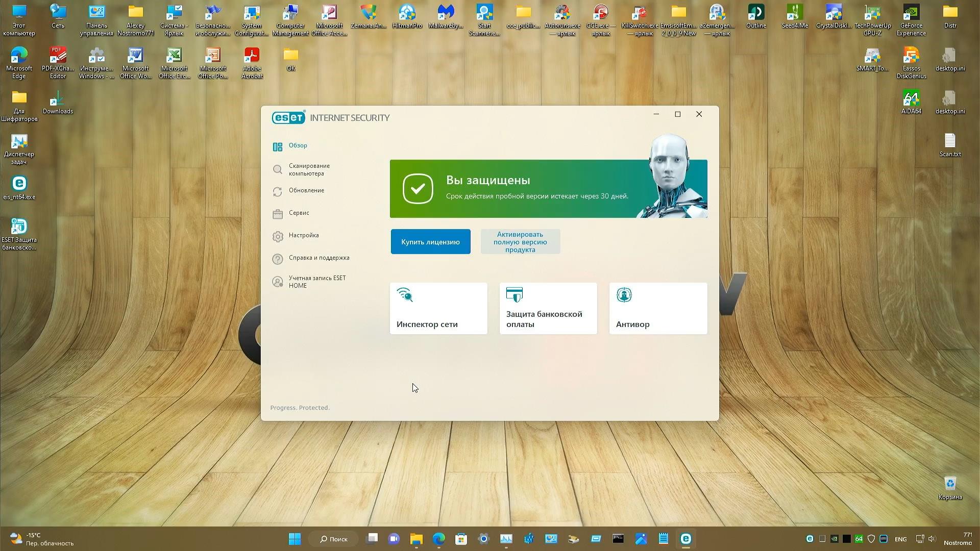Open the Banking payment protection tile
The image size is (980, 551).
pos(548,309)
